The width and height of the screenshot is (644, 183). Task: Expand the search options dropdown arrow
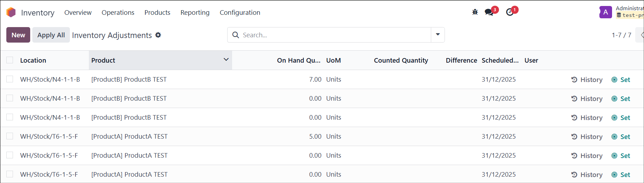[438, 35]
